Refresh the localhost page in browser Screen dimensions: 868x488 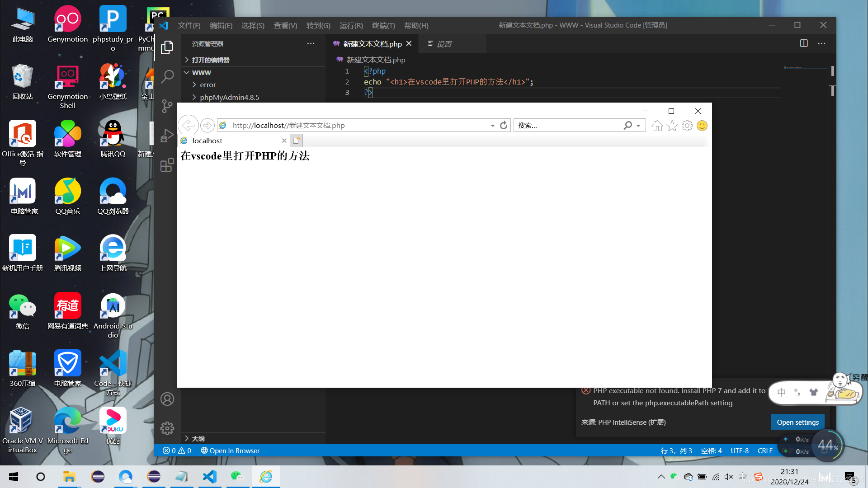click(504, 126)
